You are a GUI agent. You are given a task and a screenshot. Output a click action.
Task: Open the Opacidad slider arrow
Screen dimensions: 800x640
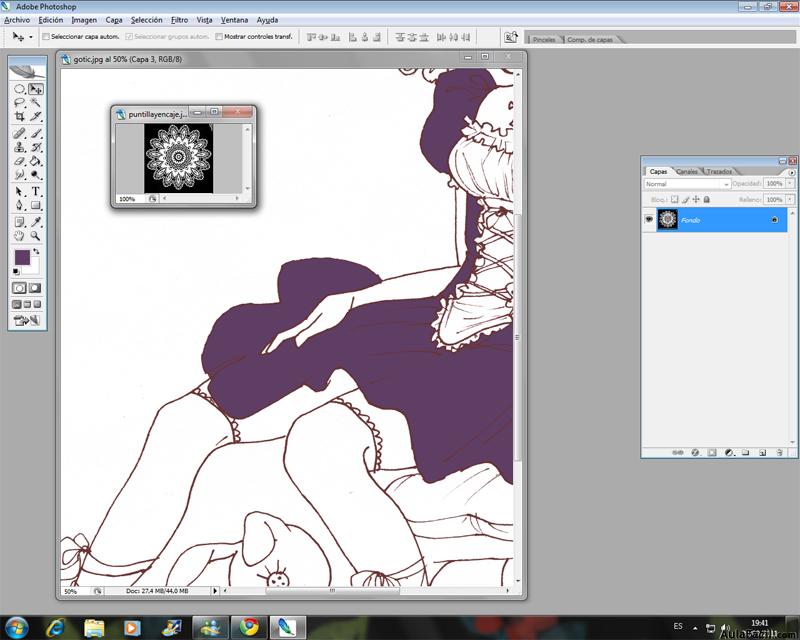pyautogui.click(x=790, y=183)
